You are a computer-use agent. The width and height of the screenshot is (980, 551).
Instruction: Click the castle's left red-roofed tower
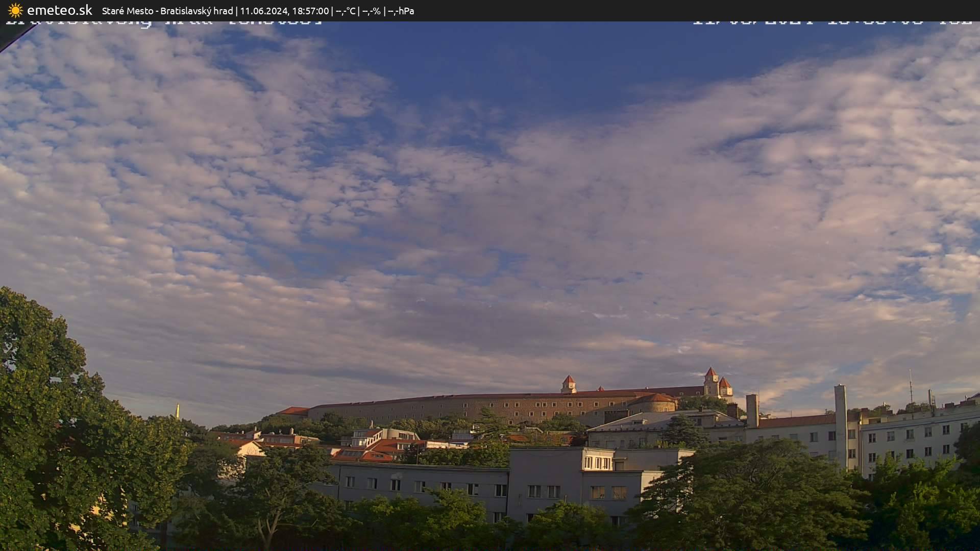tap(568, 384)
